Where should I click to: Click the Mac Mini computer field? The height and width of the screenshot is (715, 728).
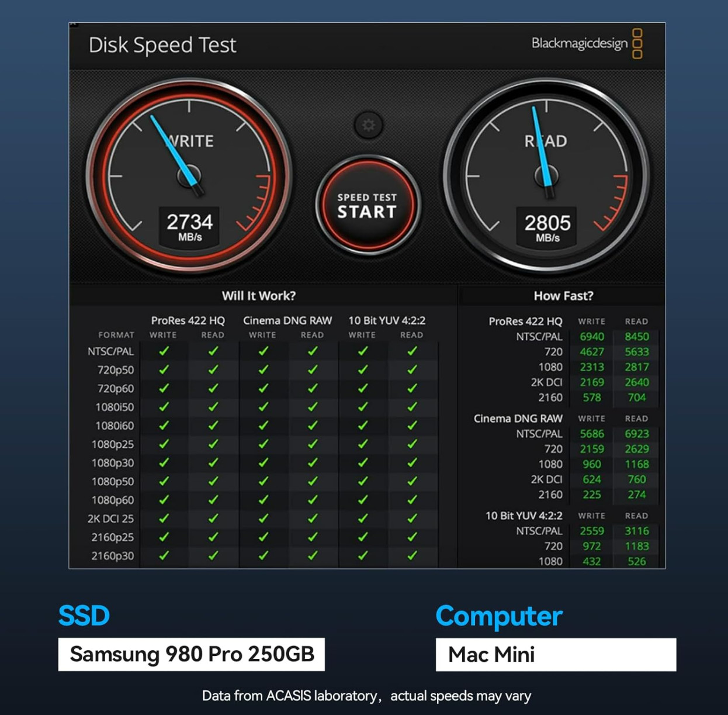[556, 654]
